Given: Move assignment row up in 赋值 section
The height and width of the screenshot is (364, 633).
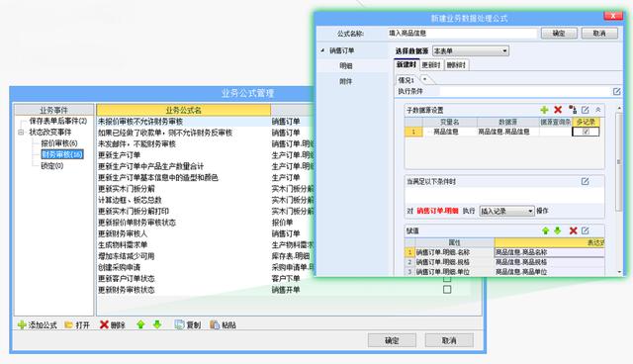Looking at the screenshot, I should tap(545, 230).
